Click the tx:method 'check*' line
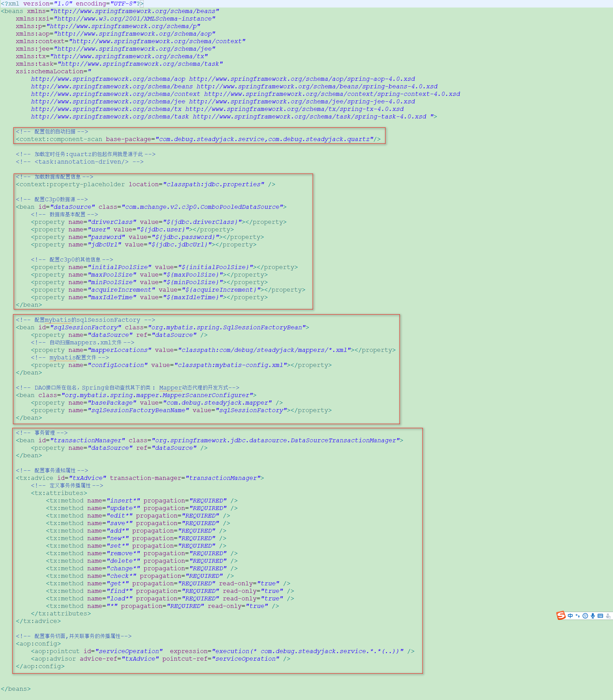Image resolution: width=613 pixels, height=700 pixels. click(140, 576)
